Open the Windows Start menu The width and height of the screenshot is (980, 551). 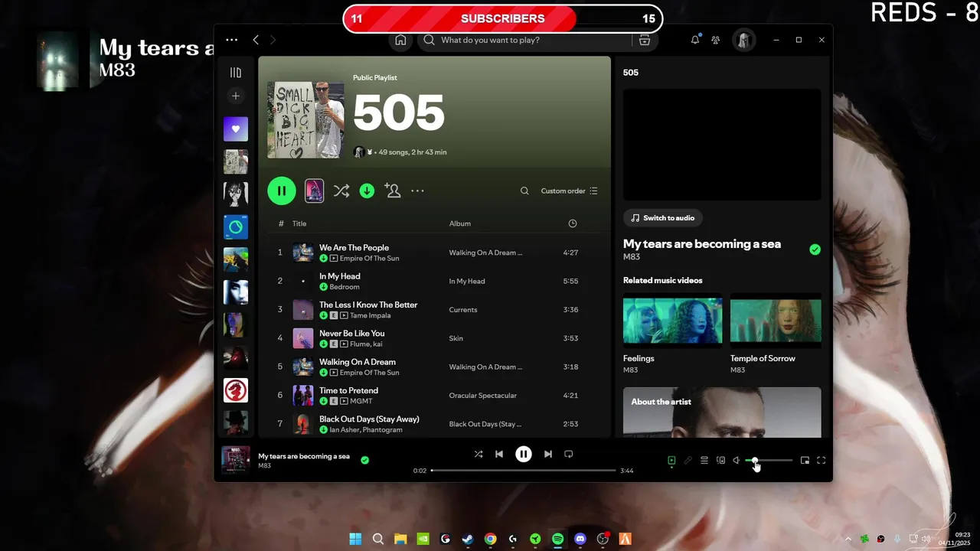[355, 539]
